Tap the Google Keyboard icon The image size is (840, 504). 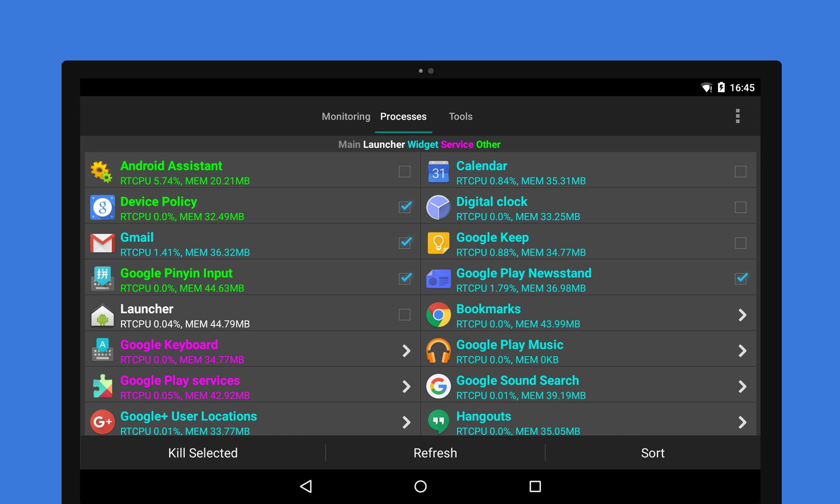(x=102, y=351)
